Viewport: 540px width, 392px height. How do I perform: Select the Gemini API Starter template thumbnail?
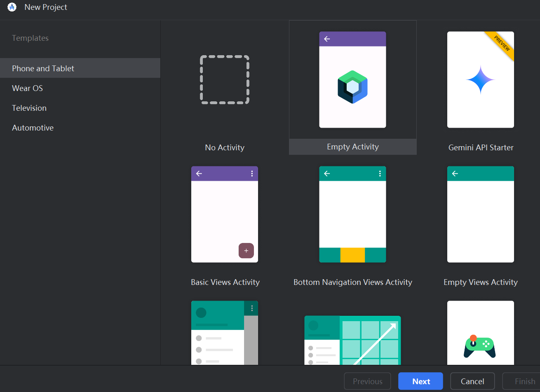[481, 79]
